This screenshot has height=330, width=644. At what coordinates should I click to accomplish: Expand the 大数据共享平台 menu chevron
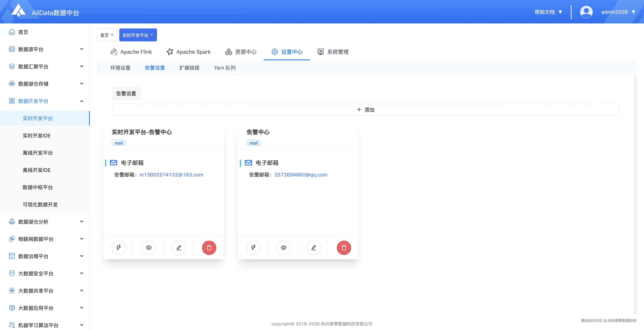pyautogui.click(x=82, y=290)
